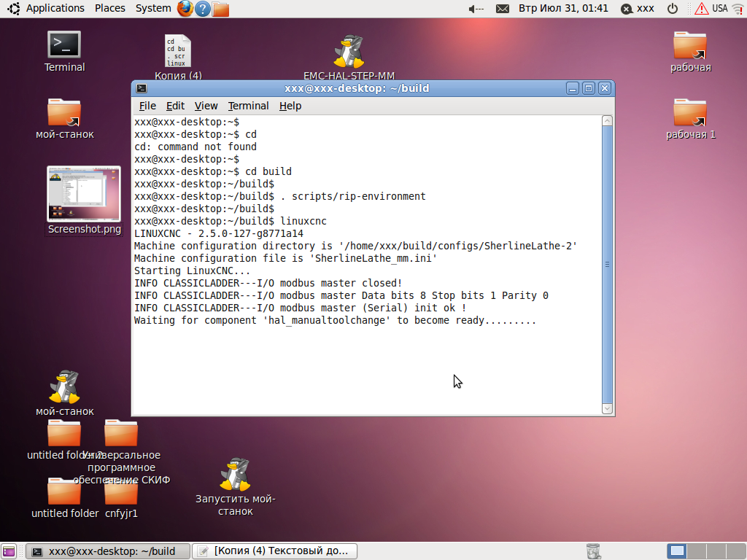The height and width of the screenshot is (560, 747).
Task: Open the volume control in panel
Action: click(476, 9)
